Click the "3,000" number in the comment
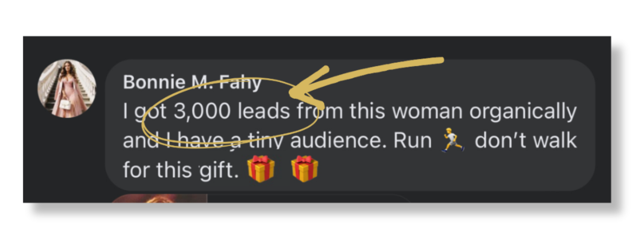This screenshot has width=644, height=242. 201,112
